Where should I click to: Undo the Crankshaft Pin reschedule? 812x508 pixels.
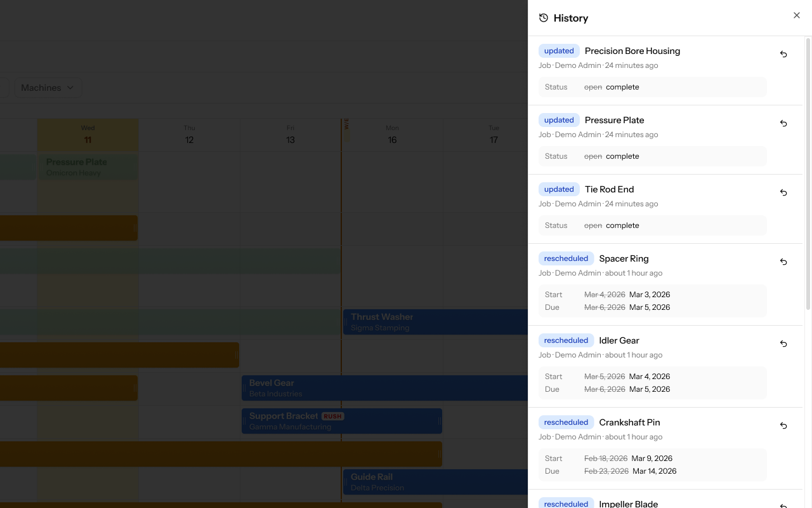(783, 426)
